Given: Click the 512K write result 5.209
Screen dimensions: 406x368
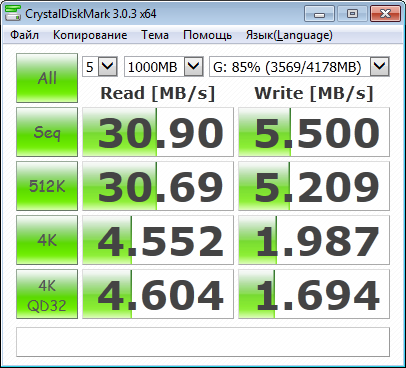Looking at the screenshot, I should click(314, 186).
